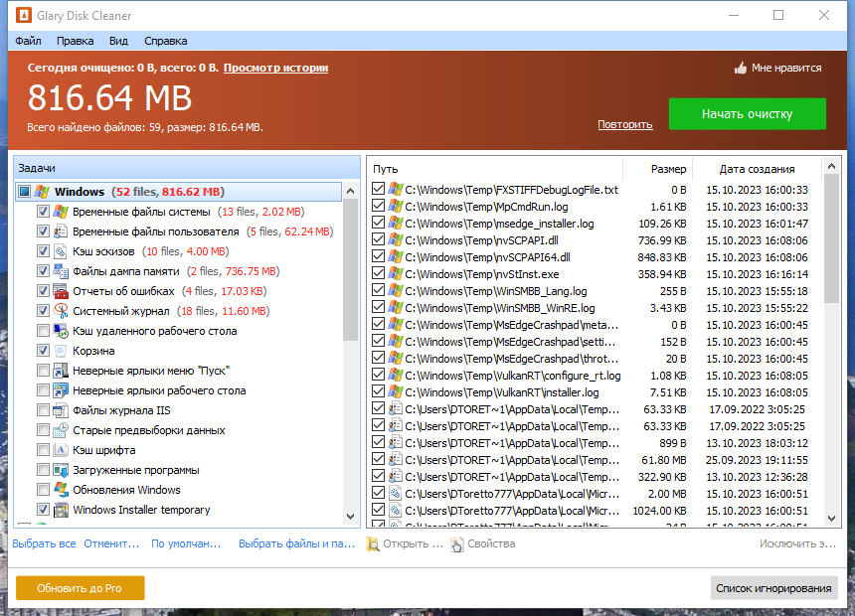Click the folder icon next to Открыть
Viewport: 855px width, 616px height.
(373, 544)
